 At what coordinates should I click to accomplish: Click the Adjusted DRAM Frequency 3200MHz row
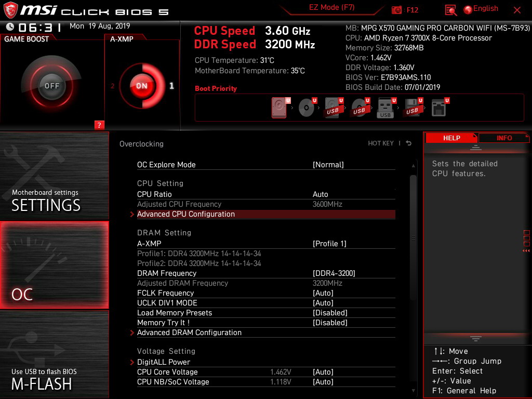266,283
